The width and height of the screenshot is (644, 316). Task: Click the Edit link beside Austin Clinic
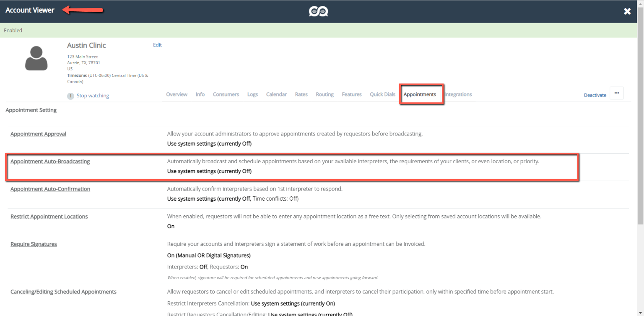[157, 45]
